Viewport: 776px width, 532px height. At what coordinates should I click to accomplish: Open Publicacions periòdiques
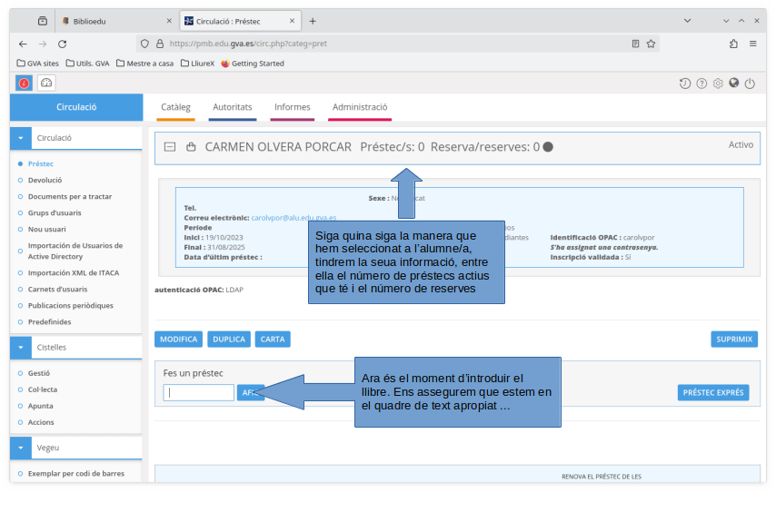click(71, 306)
